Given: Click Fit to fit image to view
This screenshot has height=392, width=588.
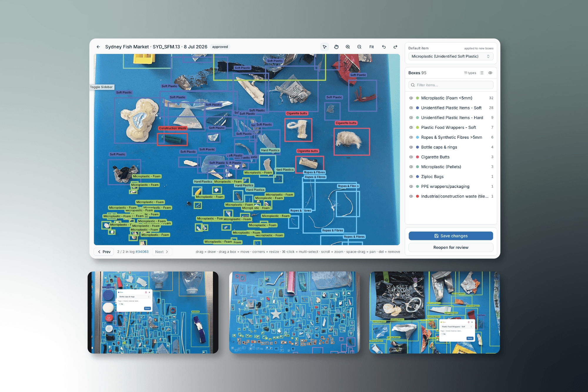Looking at the screenshot, I should coord(372,47).
